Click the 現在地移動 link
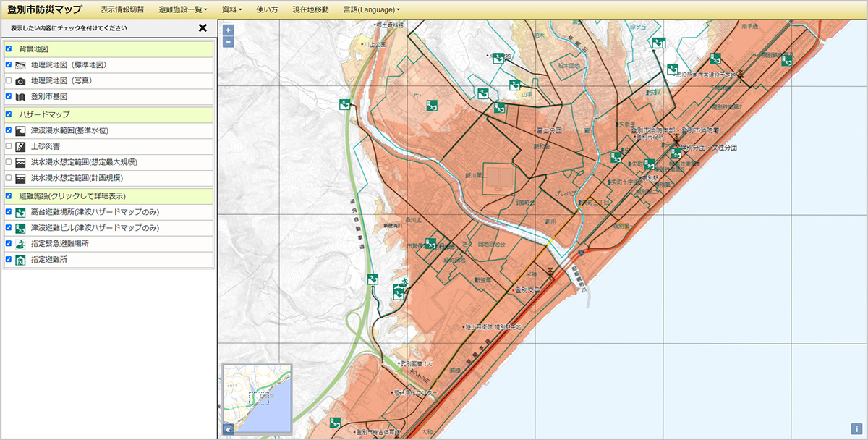The width and height of the screenshot is (868, 440). [310, 10]
